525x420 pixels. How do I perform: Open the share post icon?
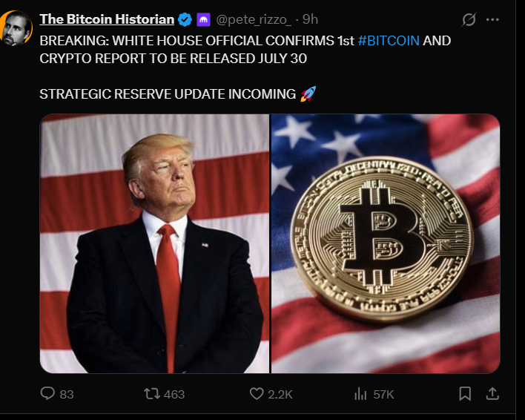coord(492,394)
